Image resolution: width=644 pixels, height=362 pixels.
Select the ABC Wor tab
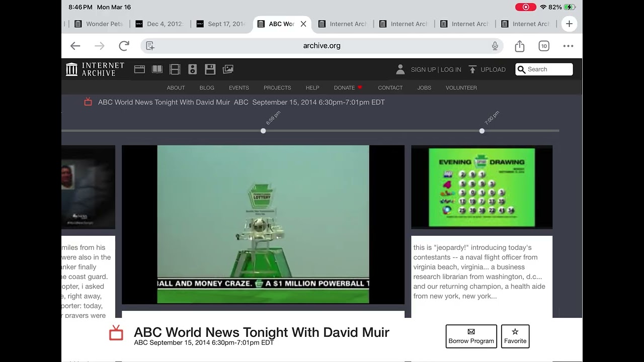coord(282,24)
